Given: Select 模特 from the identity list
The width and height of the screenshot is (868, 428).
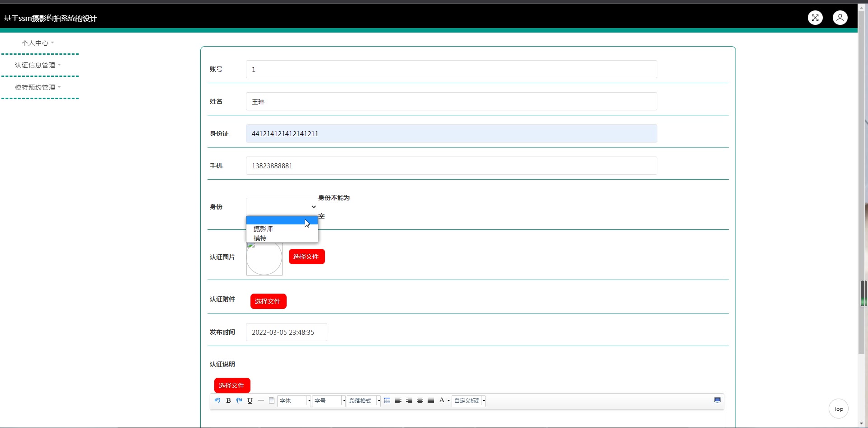Looking at the screenshot, I should (282, 238).
